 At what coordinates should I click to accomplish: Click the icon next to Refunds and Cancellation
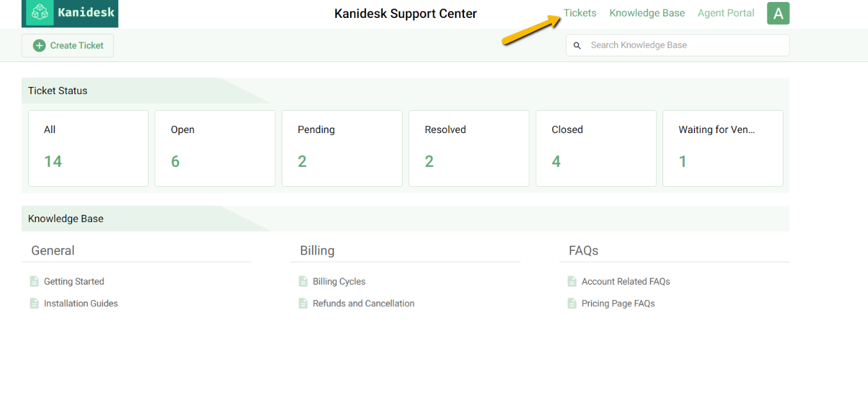(303, 303)
